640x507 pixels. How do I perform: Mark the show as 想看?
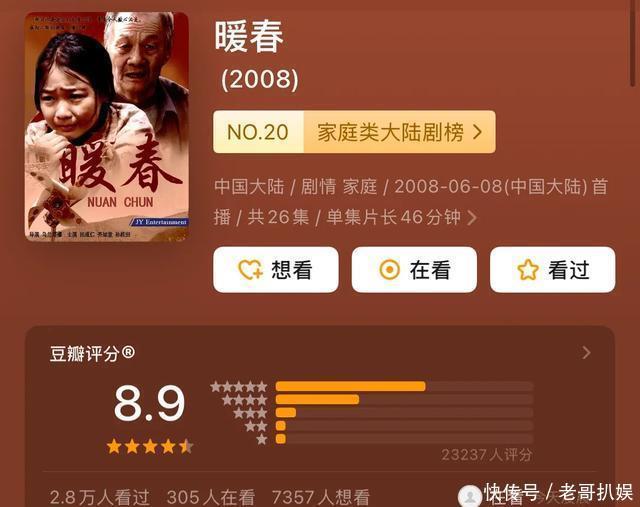click(x=276, y=270)
